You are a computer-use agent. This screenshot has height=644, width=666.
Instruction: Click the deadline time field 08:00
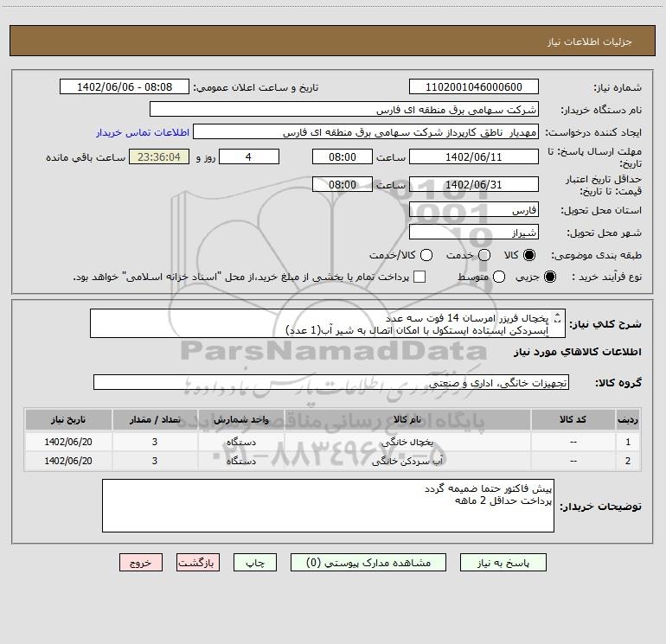click(x=343, y=156)
